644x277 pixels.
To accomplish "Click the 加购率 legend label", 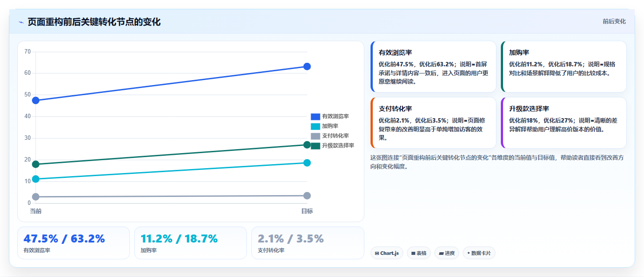I will tap(330, 126).
